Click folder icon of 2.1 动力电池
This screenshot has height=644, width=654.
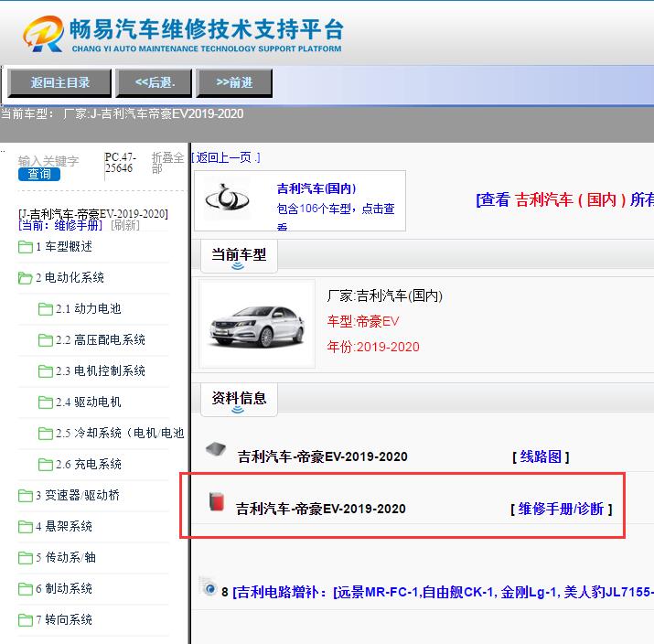coord(46,309)
